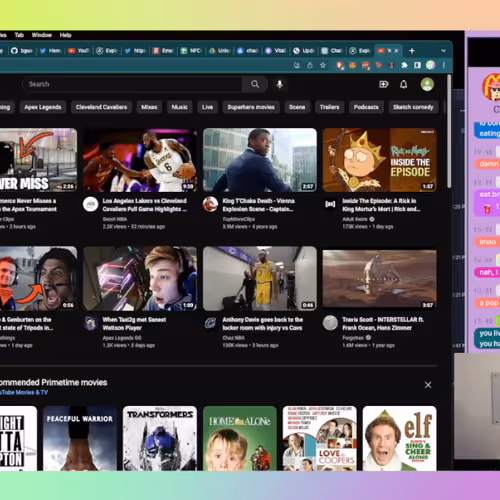
Task: Open the YouTube account avatar menu
Action: [427, 84]
